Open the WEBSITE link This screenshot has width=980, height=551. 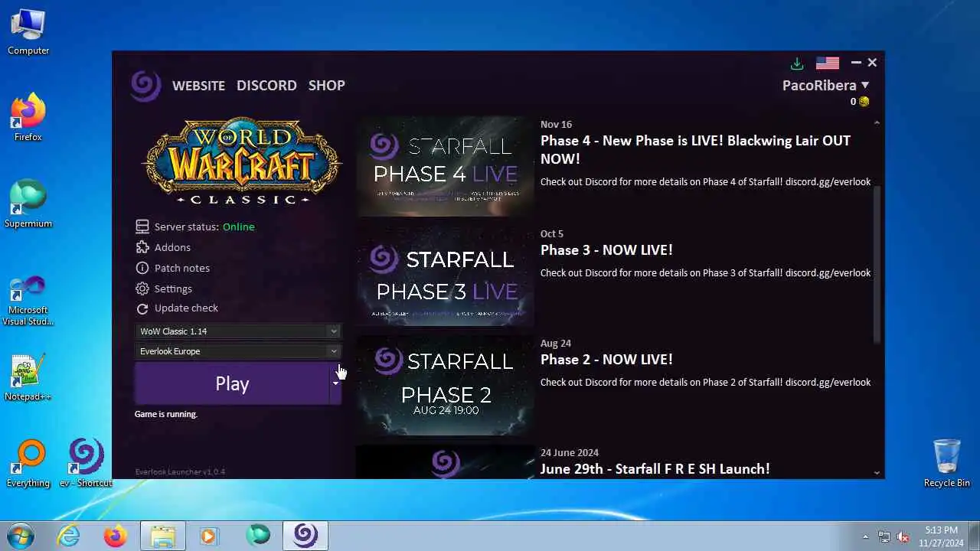198,86
